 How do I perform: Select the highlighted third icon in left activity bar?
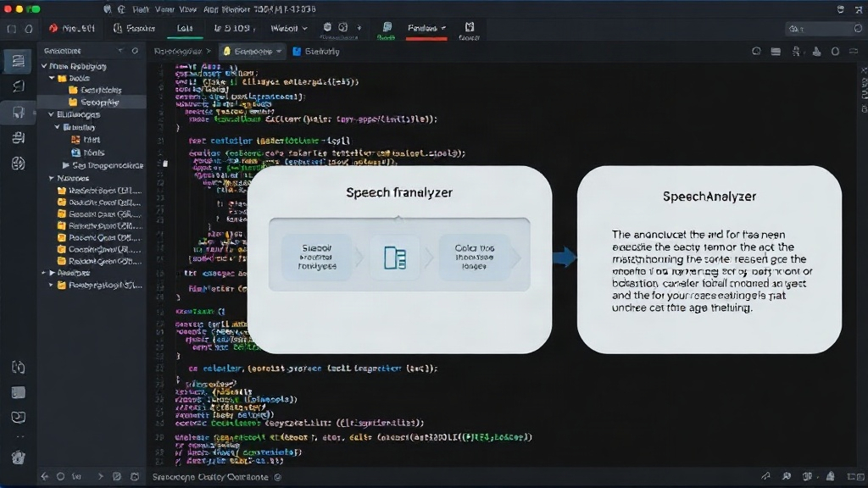(18, 113)
